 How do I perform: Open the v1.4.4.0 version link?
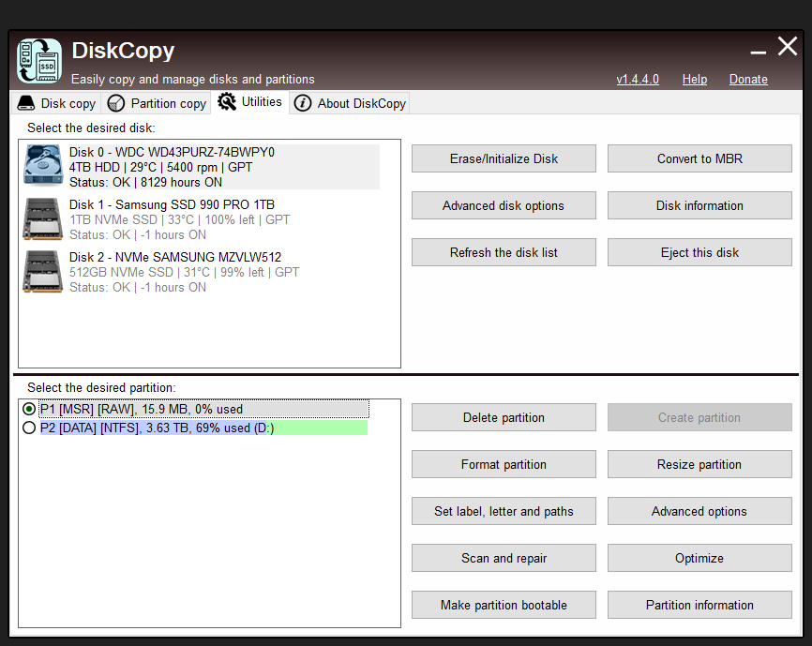(638, 80)
